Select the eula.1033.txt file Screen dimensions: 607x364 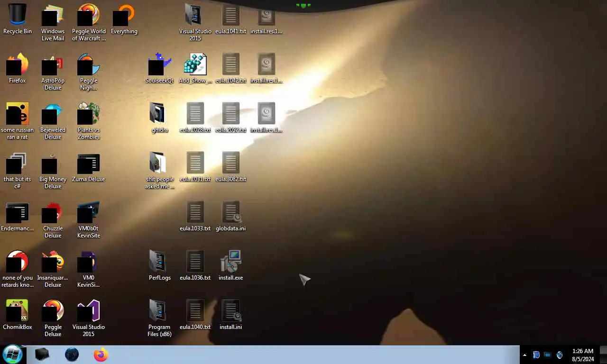pos(195,216)
